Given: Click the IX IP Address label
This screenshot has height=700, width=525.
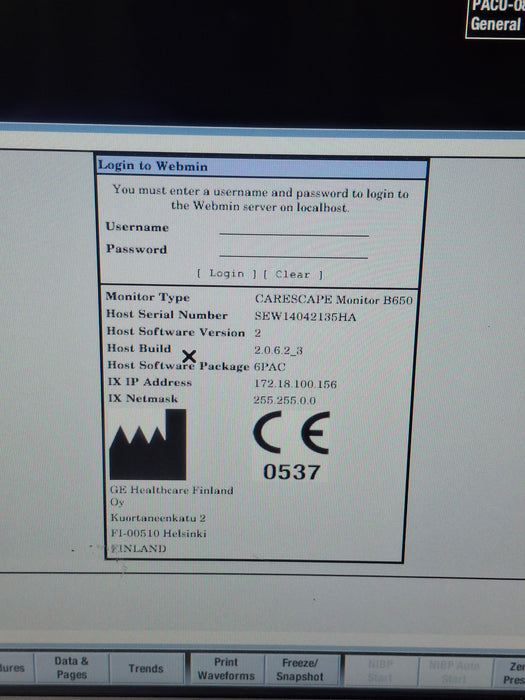Looking at the screenshot, I should (x=150, y=382).
